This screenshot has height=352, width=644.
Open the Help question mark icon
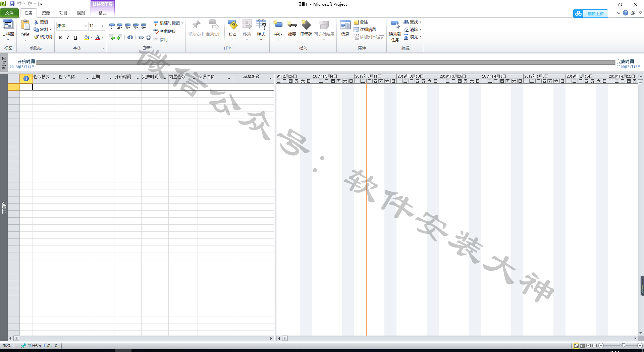point(626,13)
